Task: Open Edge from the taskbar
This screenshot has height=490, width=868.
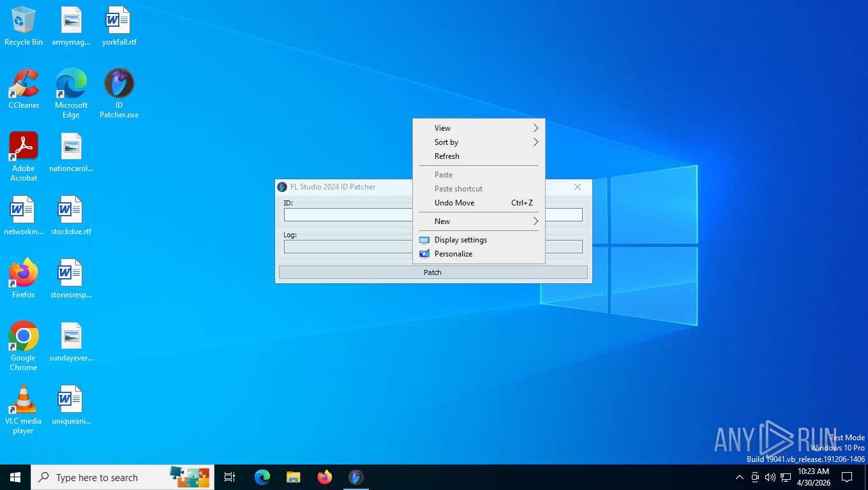Action: point(262,477)
